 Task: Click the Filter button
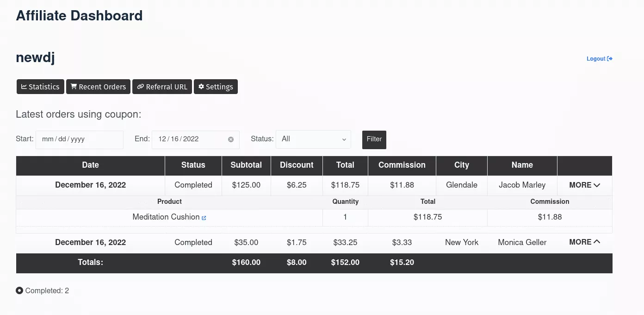374,139
